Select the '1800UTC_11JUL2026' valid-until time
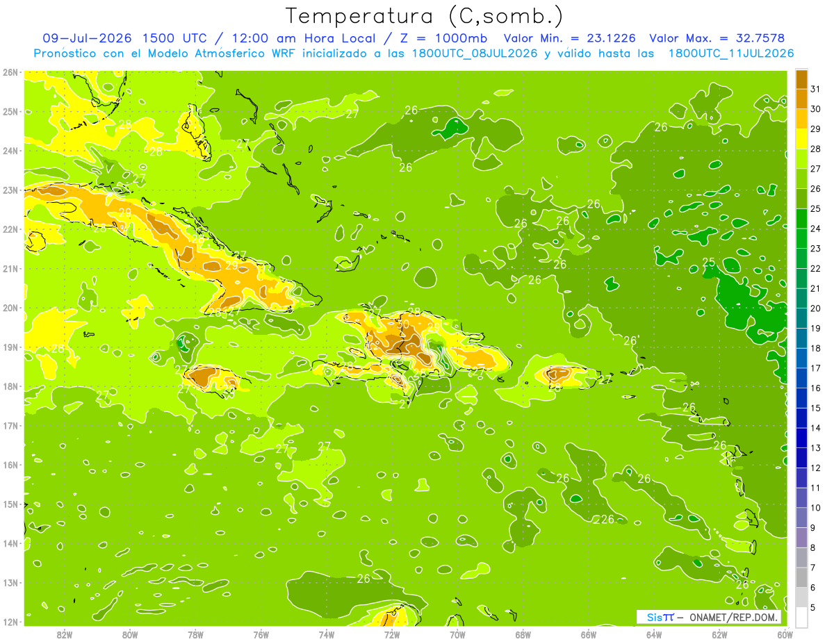 [x=731, y=53]
